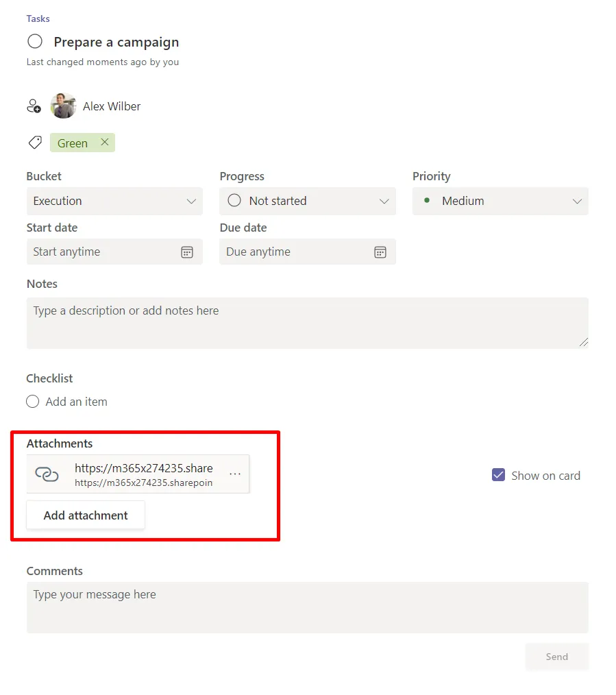Click the Add attachment button
616x695 pixels.
tap(86, 515)
